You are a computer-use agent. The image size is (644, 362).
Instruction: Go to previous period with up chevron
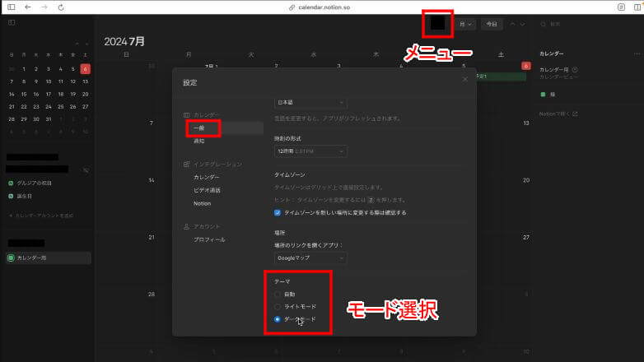(512, 24)
